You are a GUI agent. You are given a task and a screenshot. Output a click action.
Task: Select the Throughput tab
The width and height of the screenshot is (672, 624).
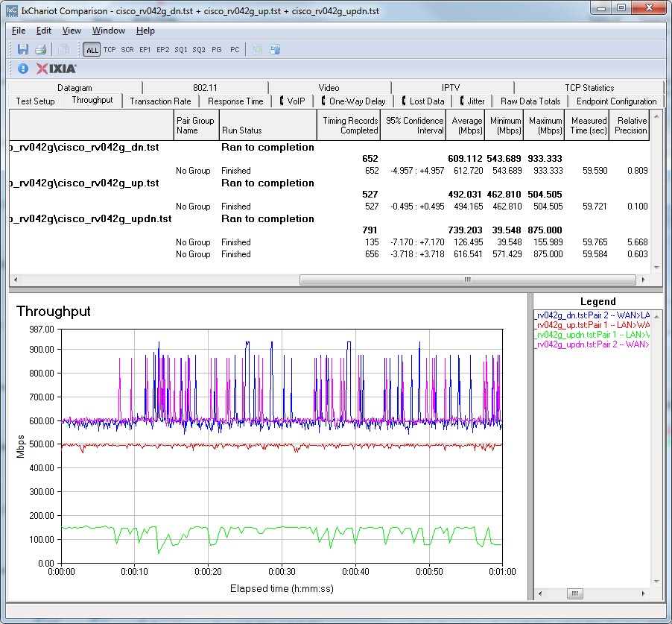pos(92,100)
